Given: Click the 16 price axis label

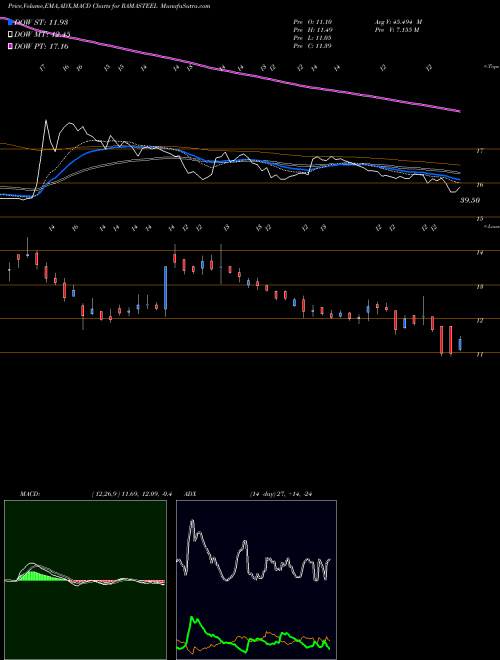Looking at the screenshot, I should coord(480,184).
